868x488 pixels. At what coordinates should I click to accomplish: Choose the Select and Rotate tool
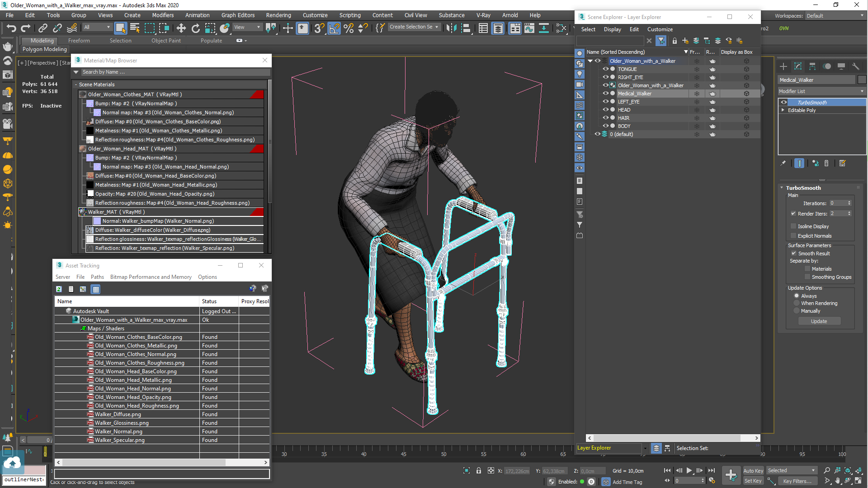(x=195, y=28)
